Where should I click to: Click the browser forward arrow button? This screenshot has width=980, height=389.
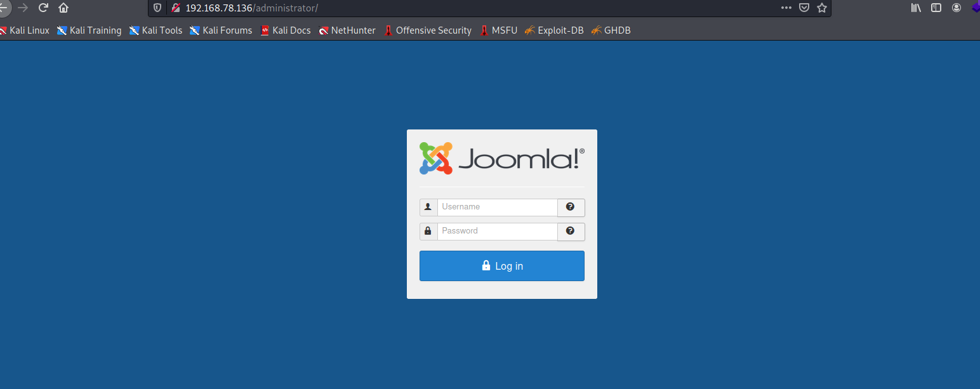point(23,8)
